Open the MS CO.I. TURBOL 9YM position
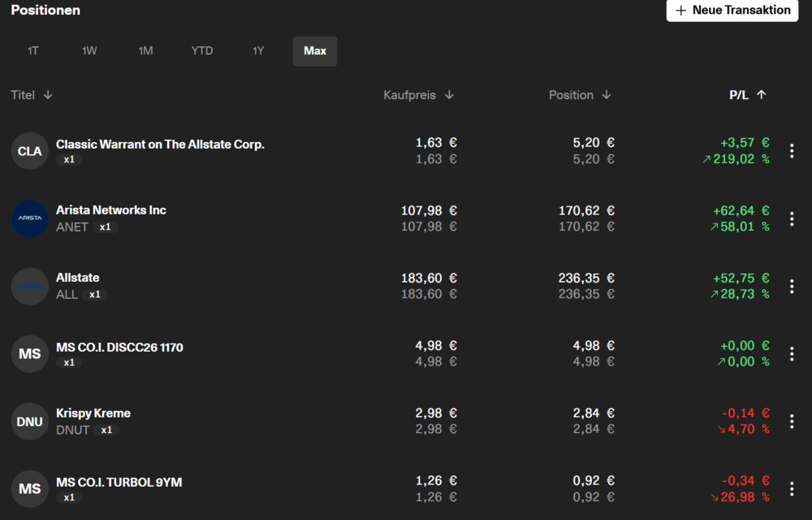 [119, 482]
